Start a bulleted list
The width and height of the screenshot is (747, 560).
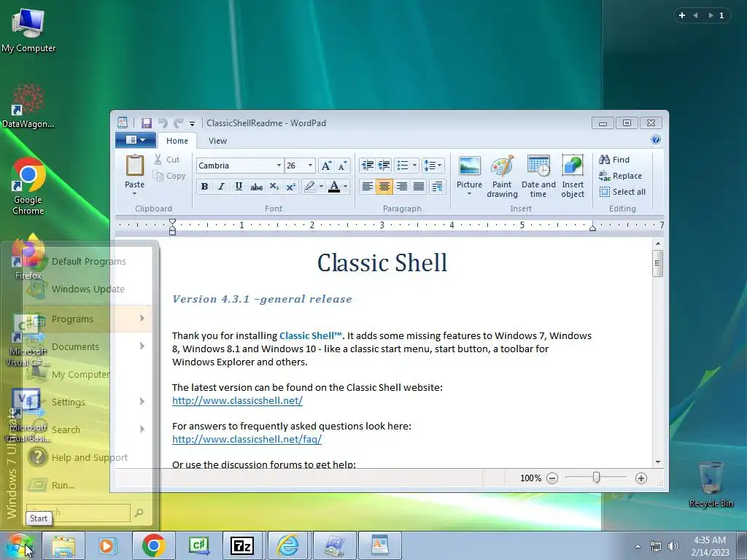pos(403,166)
